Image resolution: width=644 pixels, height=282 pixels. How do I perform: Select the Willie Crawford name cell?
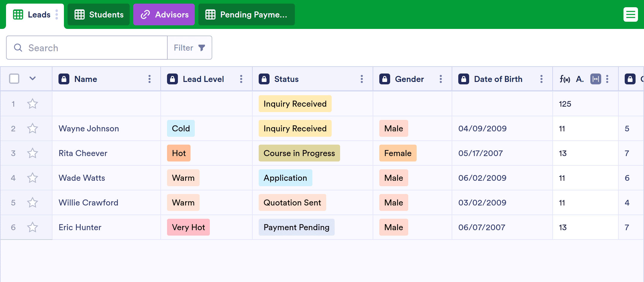pyautogui.click(x=106, y=202)
